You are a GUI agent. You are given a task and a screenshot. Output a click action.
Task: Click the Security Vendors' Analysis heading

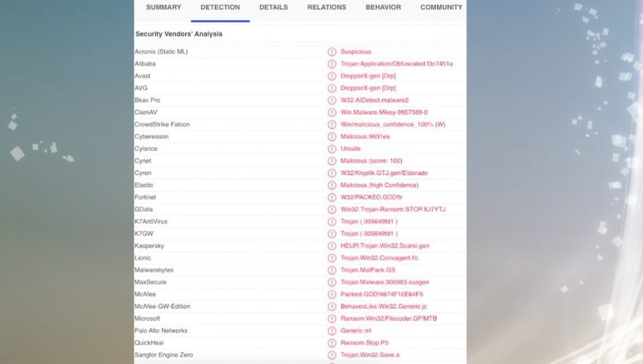point(179,34)
